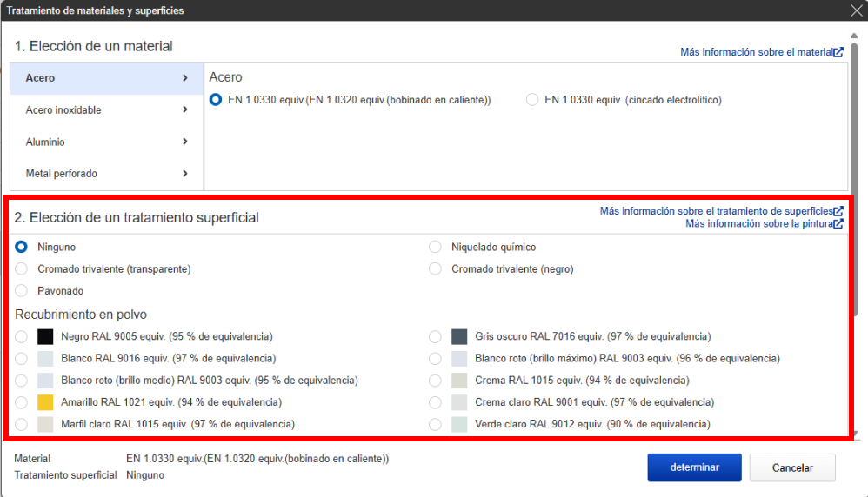Open the material information external link icon
The width and height of the screenshot is (868, 497).
point(838,52)
